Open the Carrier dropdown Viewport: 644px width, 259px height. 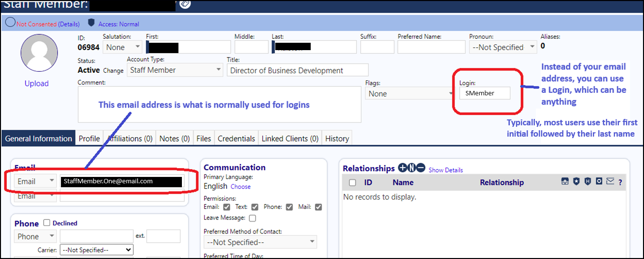(96, 250)
